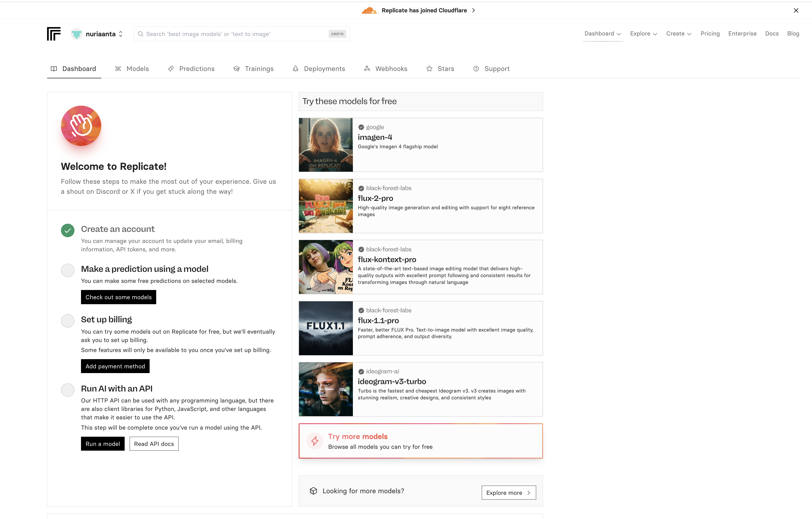Click the Replicate logo icon
The height and width of the screenshot is (519, 812).
[54, 34]
